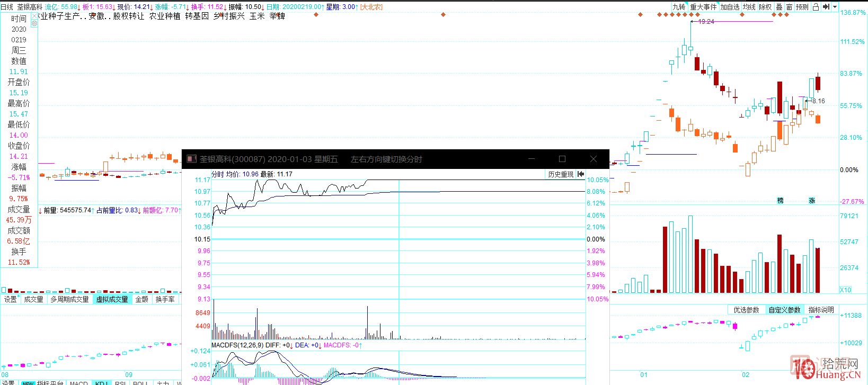The height and width of the screenshot is (385, 868).
Task: Click the collapse-left arrow beside 历史重现
Action: click(x=581, y=174)
